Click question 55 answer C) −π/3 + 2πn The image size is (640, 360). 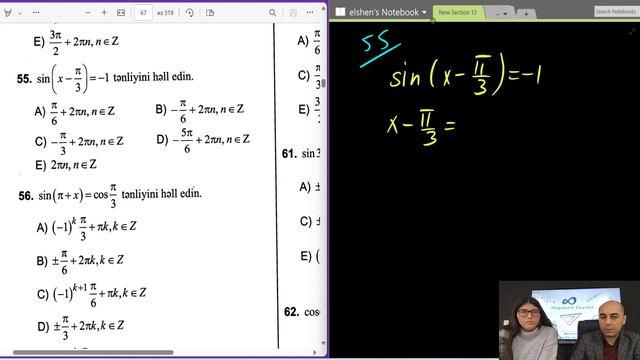click(79, 143)
